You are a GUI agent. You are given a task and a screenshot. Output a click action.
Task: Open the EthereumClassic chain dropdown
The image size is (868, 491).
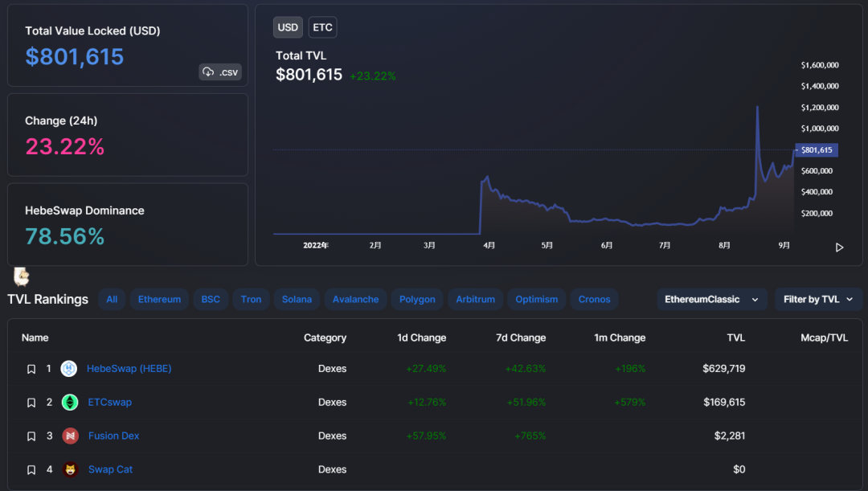(x=711, y=300)
